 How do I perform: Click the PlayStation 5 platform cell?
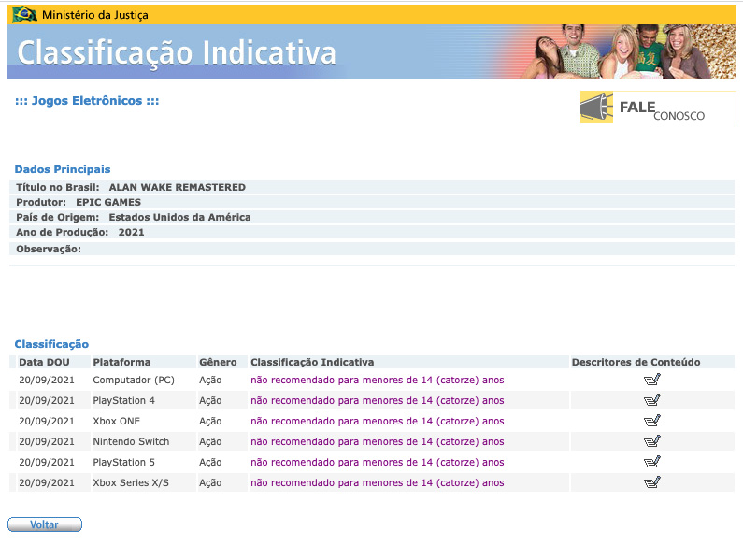pyautogui.click(x=123, y=462)
